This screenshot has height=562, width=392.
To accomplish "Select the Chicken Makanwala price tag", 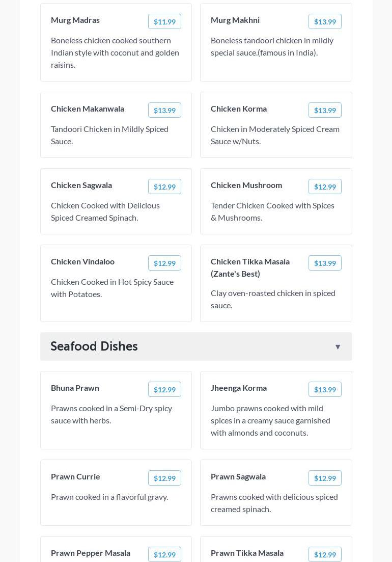I will pyautogui.click(x=164, y=110).
